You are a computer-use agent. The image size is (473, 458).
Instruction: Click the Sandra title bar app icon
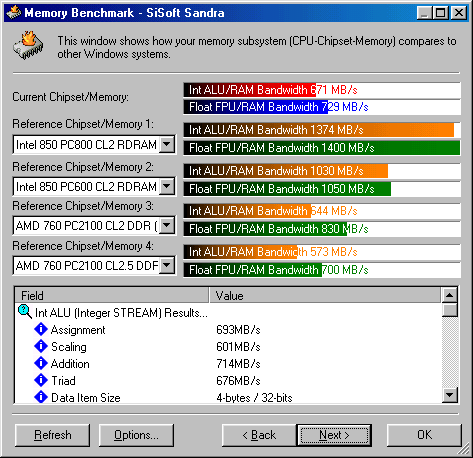coord(14,13)
